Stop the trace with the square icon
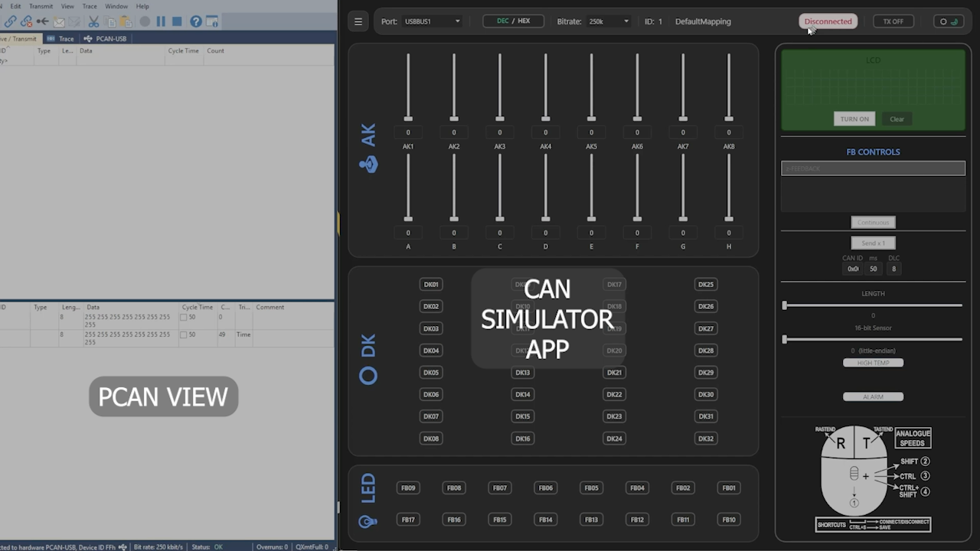 pyautogui.click(x=177, y=21)
